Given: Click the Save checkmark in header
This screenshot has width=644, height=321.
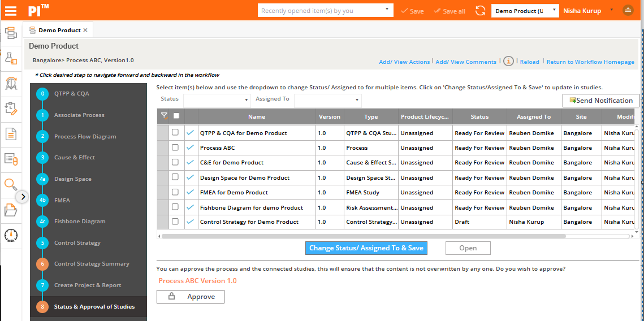Looking at the screenshot, I should click(x=412, y=11).
